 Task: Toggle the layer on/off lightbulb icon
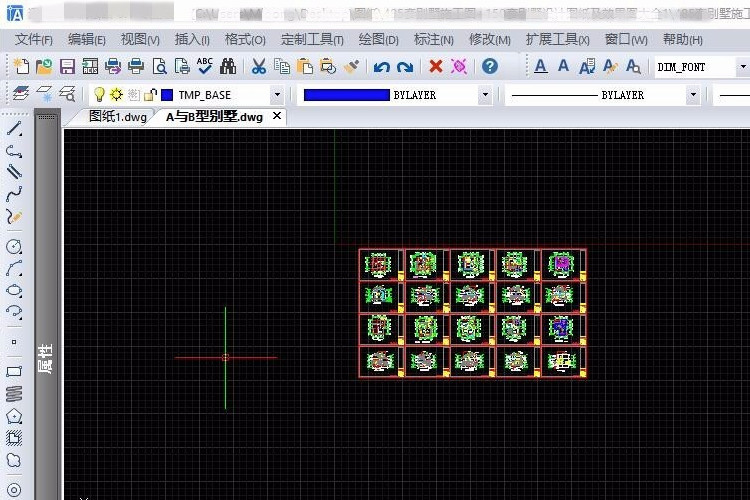click(99, 95)
